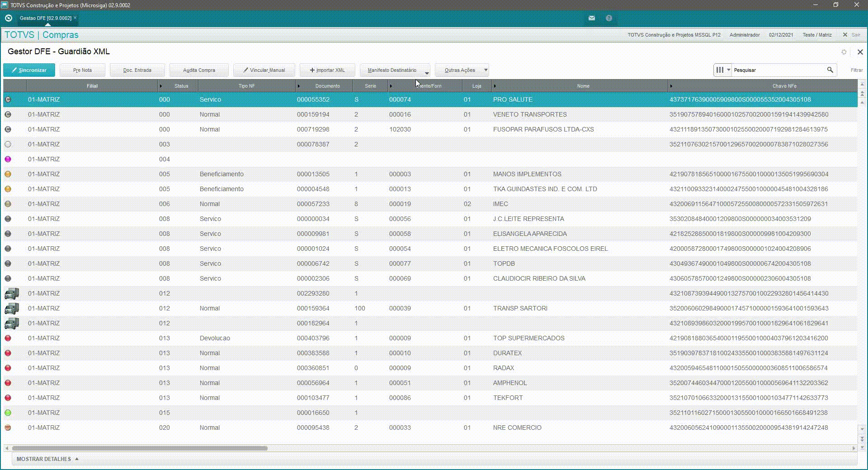Click the arrow before the Documento column header
The image size is (868, 470).
[x=299, y=86]
